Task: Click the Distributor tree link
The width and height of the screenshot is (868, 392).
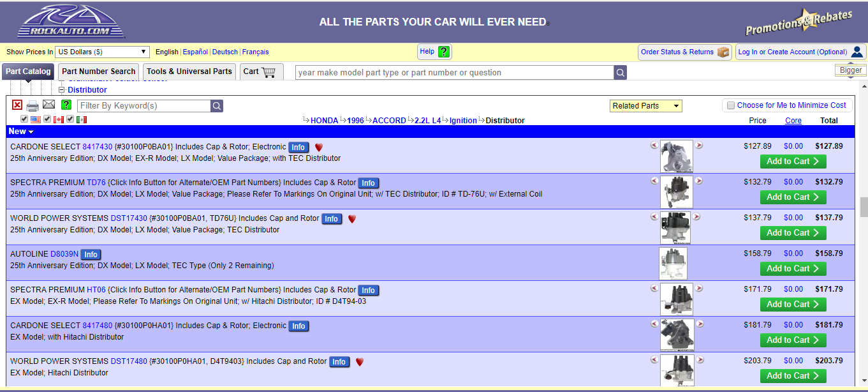Action: [87, 90]
